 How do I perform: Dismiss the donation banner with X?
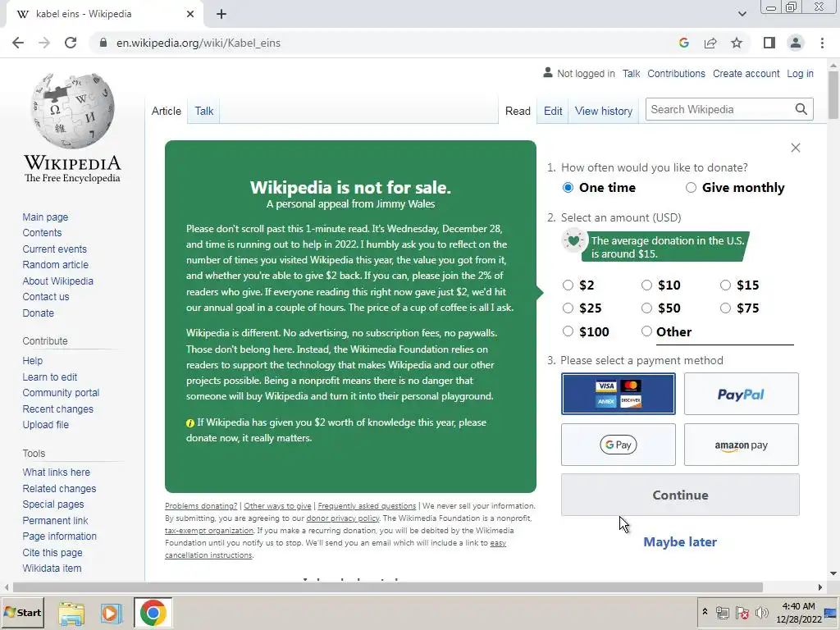click(796, 148)
